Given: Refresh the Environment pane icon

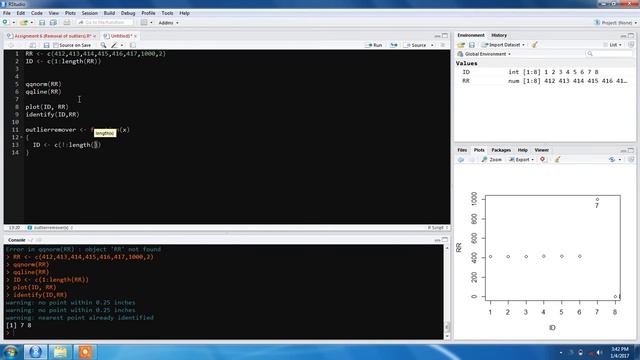Looking at the screenshot, I should tap(631, 45).
